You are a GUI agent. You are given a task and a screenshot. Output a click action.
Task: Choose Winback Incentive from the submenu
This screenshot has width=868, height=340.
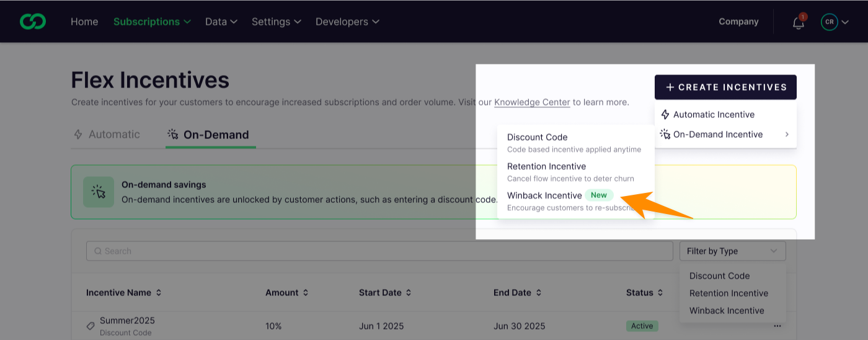coord(544,195)
